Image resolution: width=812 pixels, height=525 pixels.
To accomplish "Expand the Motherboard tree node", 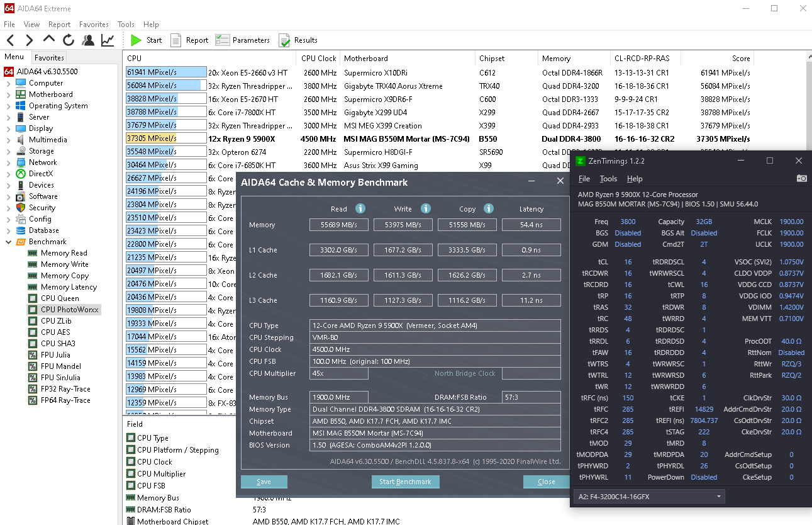I will [9, 94].
